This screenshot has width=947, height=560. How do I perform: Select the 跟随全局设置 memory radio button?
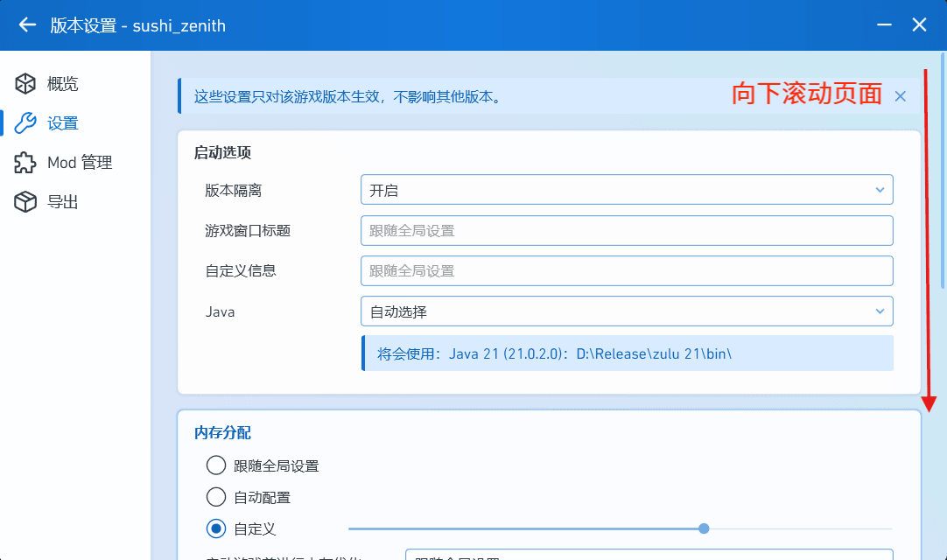215,465
